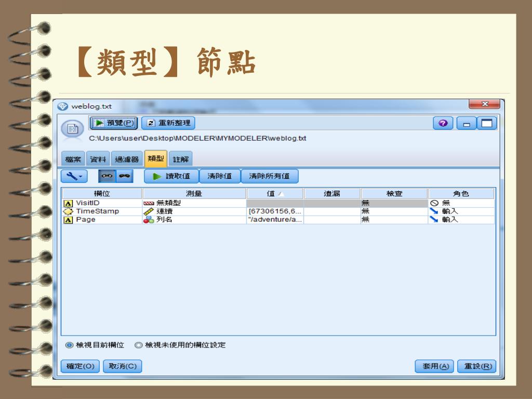532x399 pixels.
Task: Open the 輸入 role for Page
Action: click(x=461, y=220)
